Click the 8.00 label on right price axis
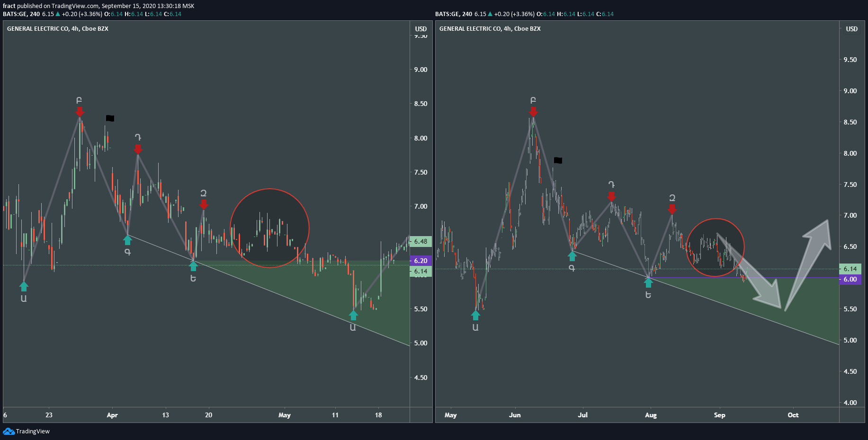This screenshot has width=868, height=440. [x=850, y=153]
